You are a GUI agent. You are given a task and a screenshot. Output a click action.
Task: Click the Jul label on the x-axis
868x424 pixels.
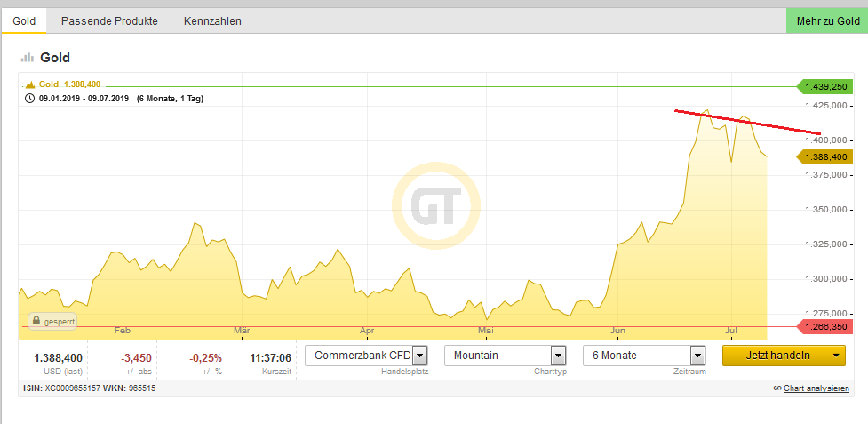tap(731, 331)
